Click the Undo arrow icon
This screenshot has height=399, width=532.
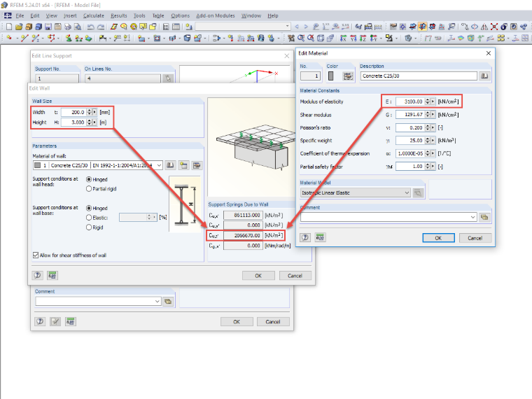[x=90, y=27]
